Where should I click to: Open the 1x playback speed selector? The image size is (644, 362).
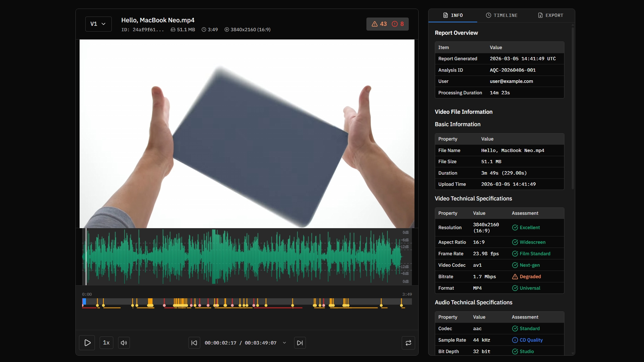[106, 343]
